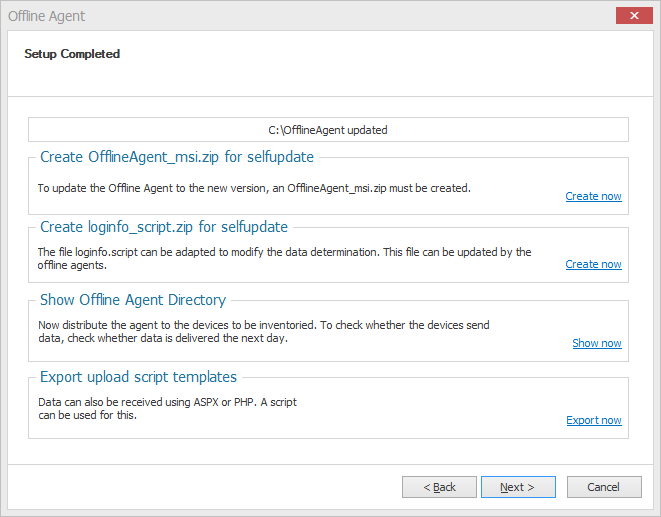Close the Offline Agent window

pyautogui.click(x=634, y=16)
